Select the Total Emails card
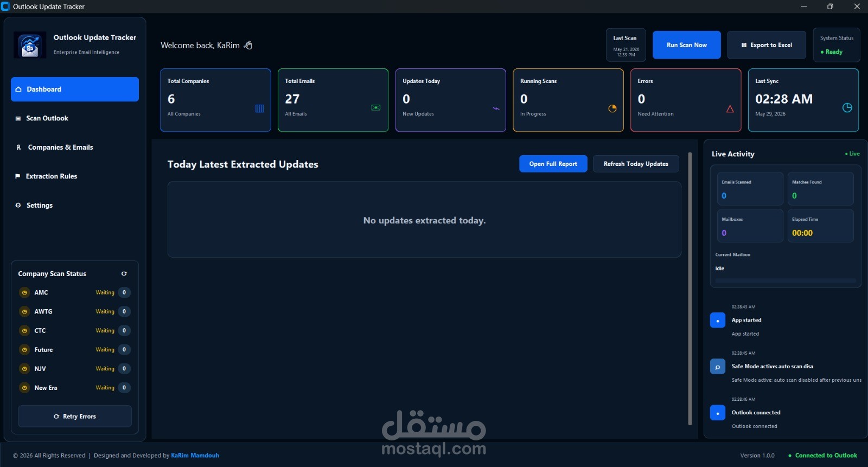Viewport: 868px width, 467px height. tap(333, 100)
